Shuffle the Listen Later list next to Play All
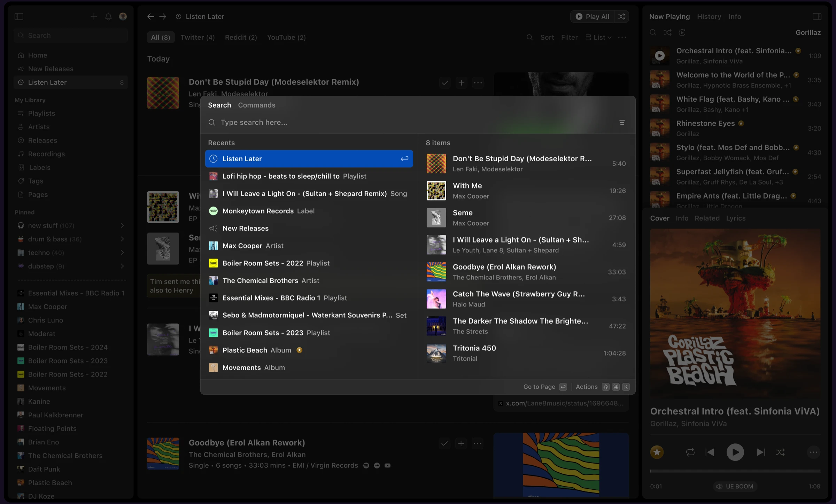This screenshot has height=504, width=836. 621,16
